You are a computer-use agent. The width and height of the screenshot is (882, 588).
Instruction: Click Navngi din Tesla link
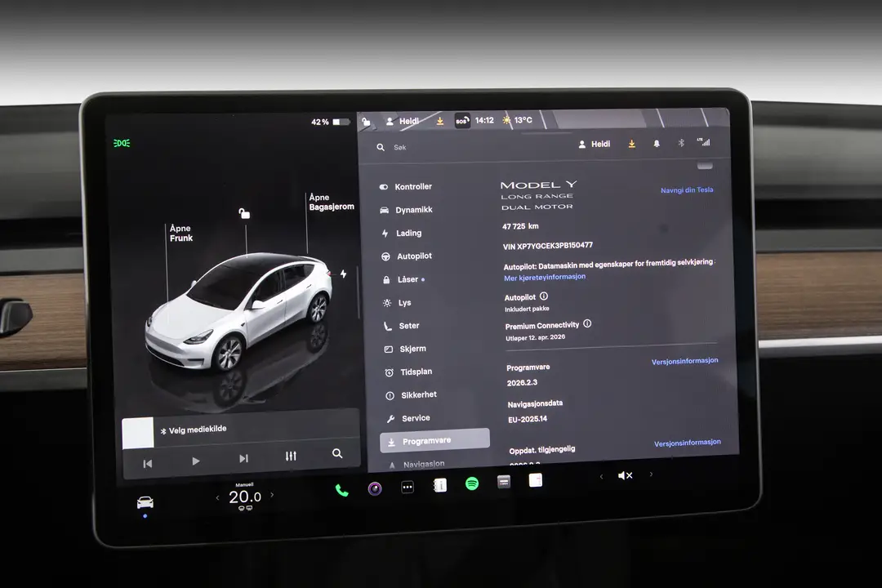coord(687,190)
